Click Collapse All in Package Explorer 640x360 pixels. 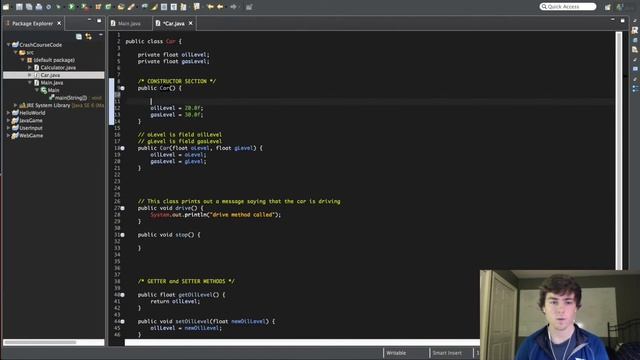(x=79, y=36)
